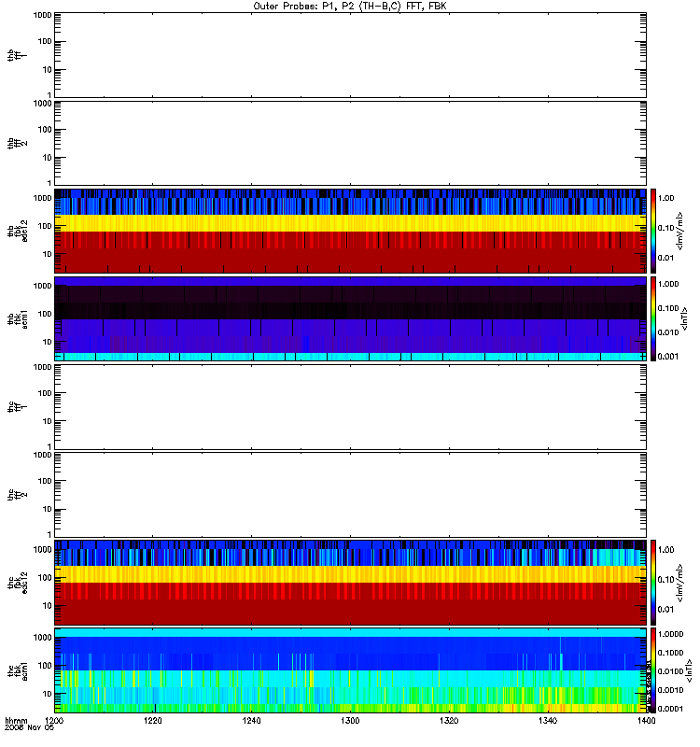
Task: Click the 'thb fff 1' panel axis title
Action: [x=17, y=55]
